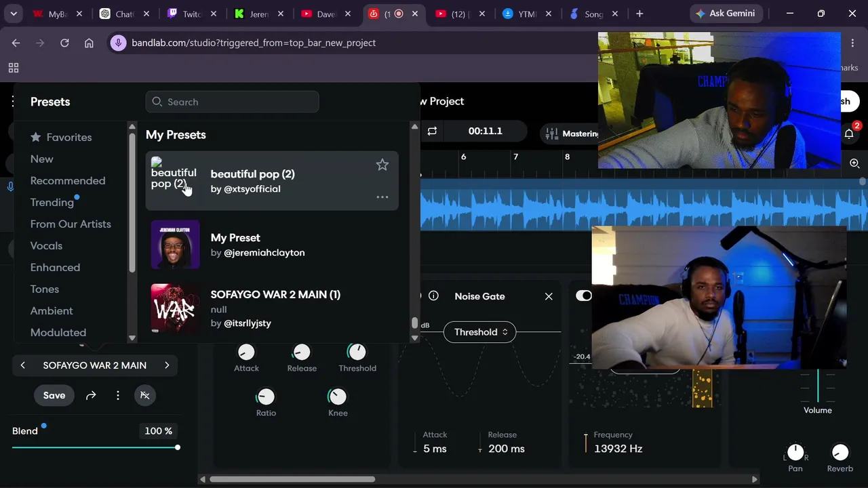Click the tab search dropdown arrow

tap(14, 14)
